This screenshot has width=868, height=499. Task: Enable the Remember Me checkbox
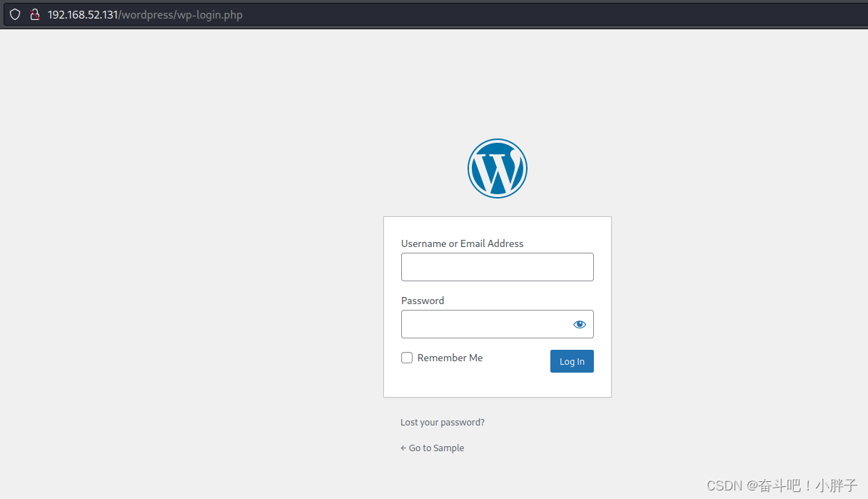(407, 358)
